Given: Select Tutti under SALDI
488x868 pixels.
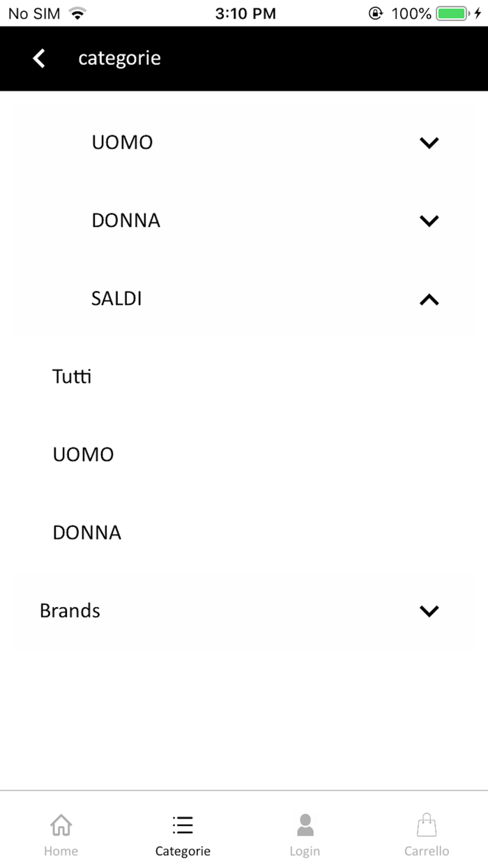Looking at the screenshot, I should [71, 376].
